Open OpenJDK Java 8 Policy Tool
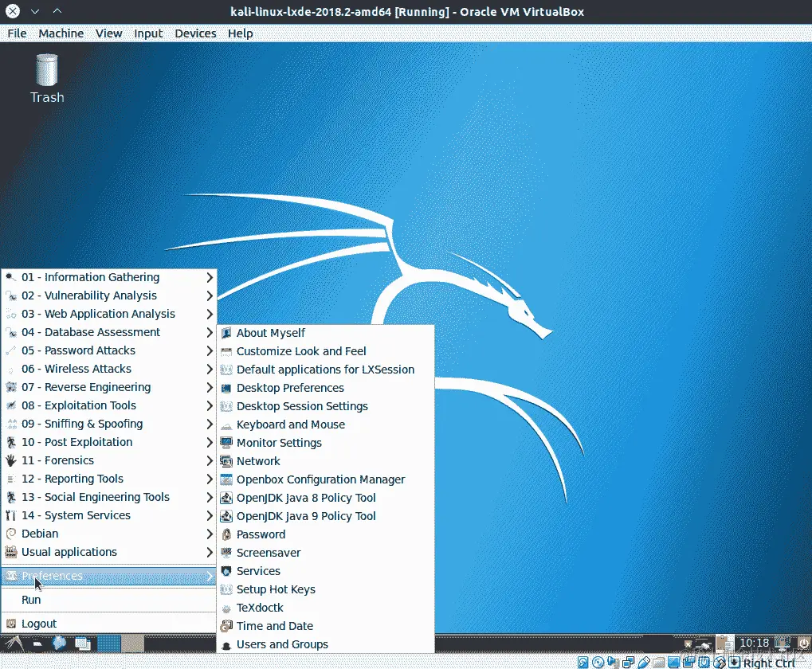This screenshot has height=669, width=812. [325, 499]
